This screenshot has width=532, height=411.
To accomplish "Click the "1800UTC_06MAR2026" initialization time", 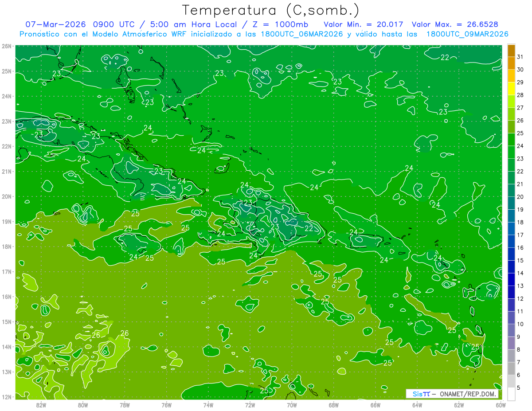I will click(301, 34).
